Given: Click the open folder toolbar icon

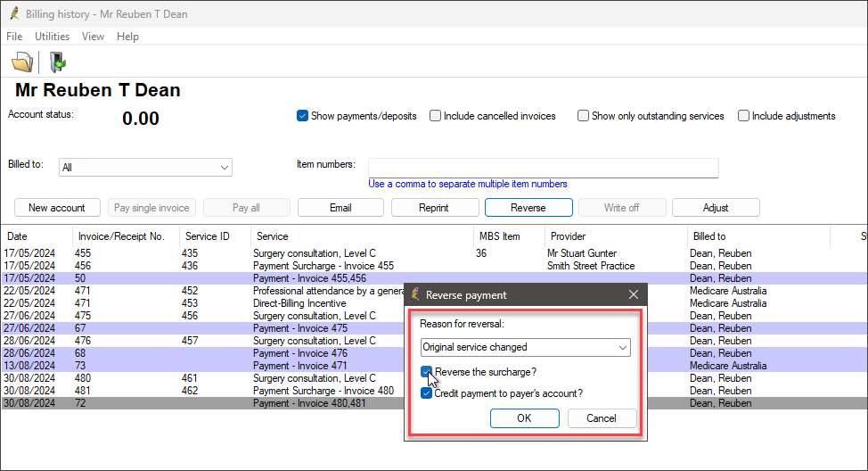Looking at the screenshot, I should (x=21, y=62).
